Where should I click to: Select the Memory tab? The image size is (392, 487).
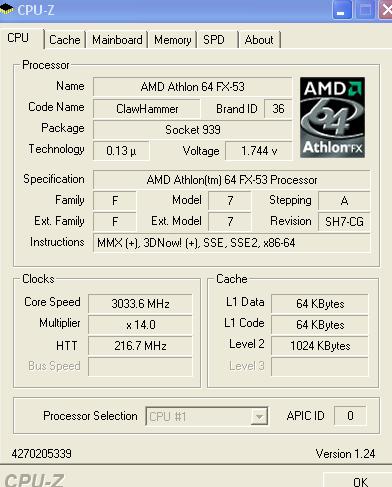pyautogui.click(x=172, y=40)
